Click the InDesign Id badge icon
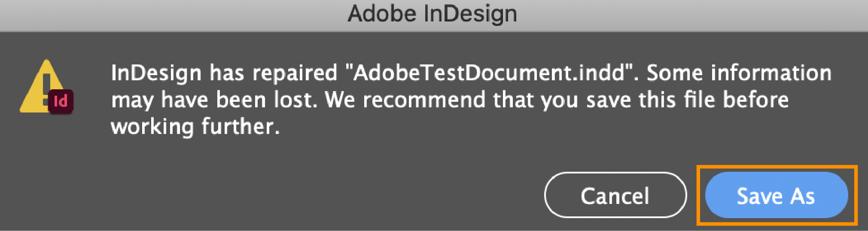 61,101
